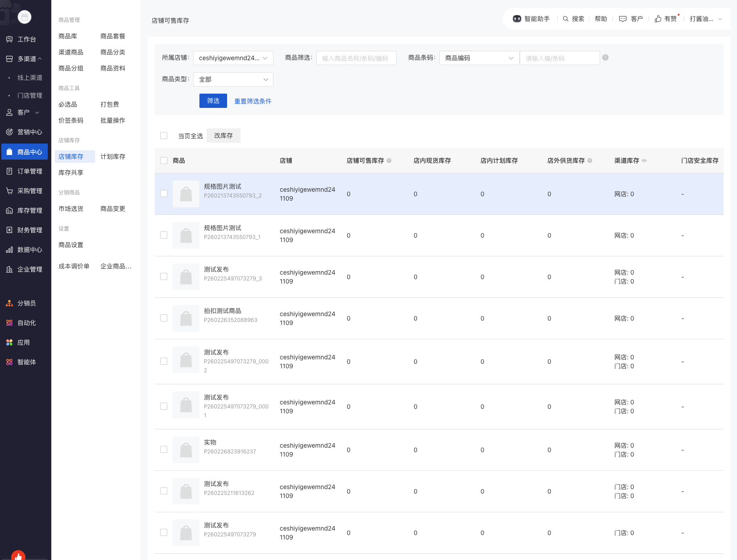Click eye icon beside 渠道库存 header
This screenshot has width=737, height=560.
(644, 161)
